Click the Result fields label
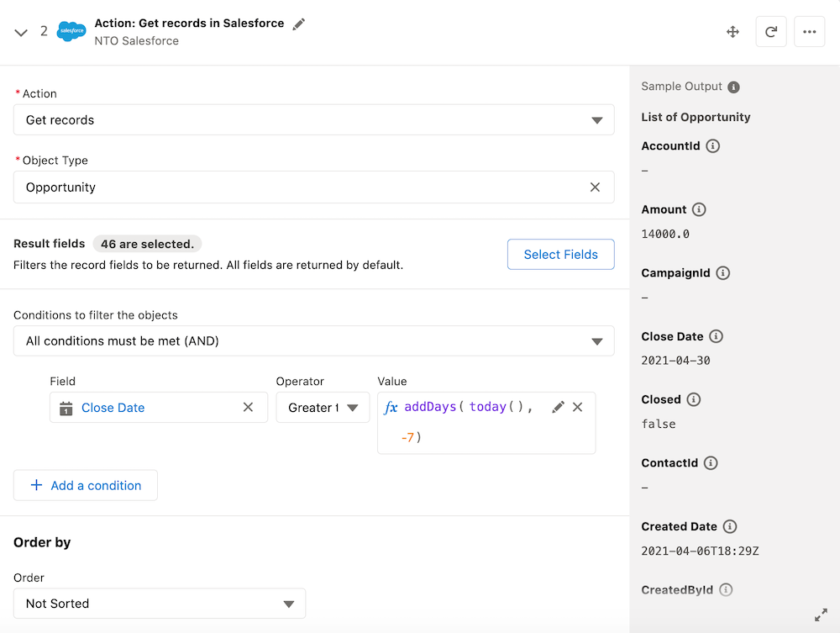840x633 pixels. (50, 244)
